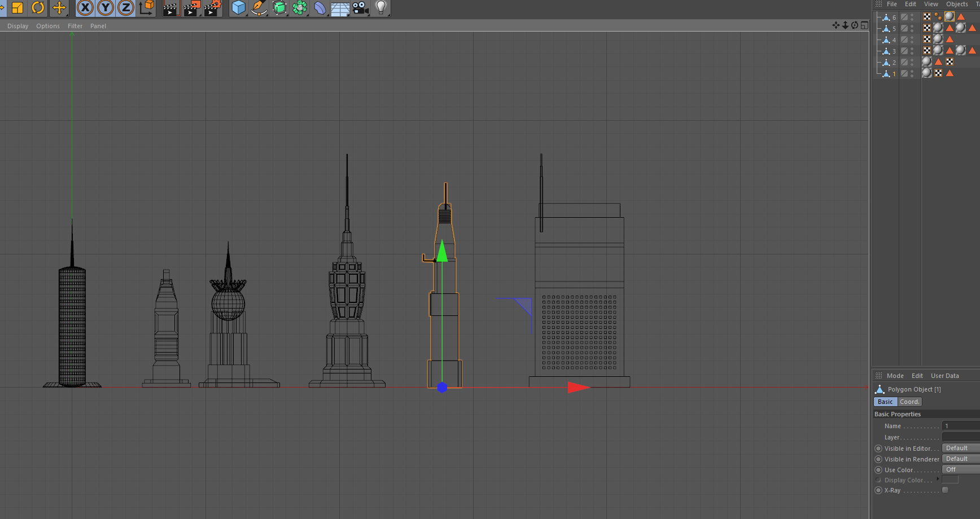
Task: Click viewport zoom navigation icon
Action: [845, 25]
